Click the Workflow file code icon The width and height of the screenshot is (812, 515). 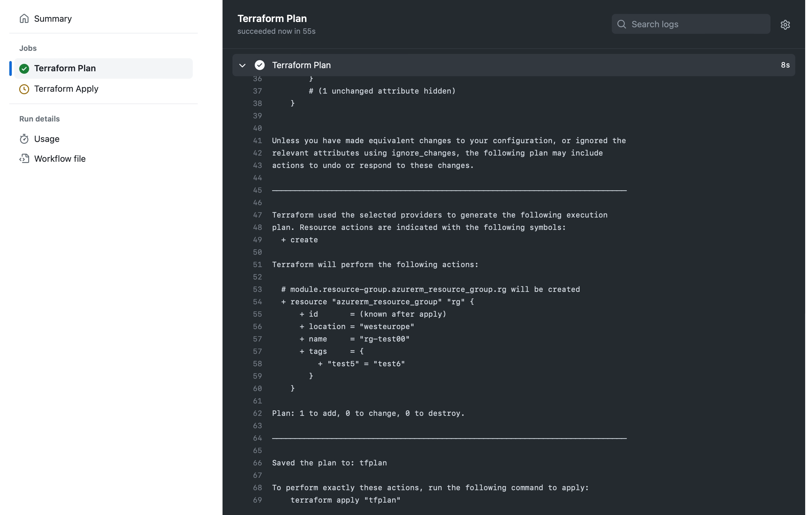(24, 159)
